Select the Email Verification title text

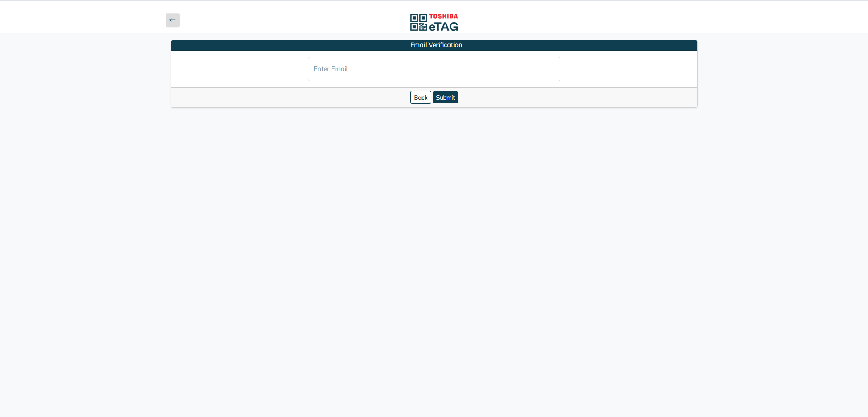(x=436, y=45)
